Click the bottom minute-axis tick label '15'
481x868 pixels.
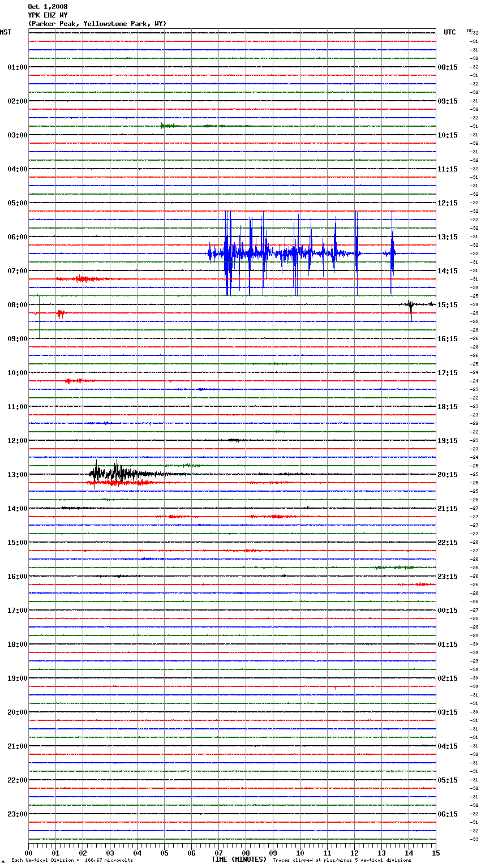click(436, 853)
